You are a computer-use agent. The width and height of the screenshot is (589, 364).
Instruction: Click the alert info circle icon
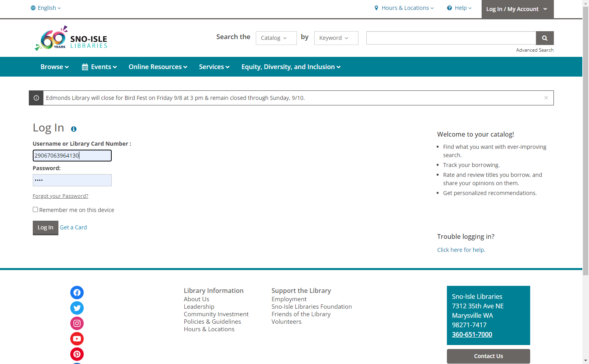(36, 98)
